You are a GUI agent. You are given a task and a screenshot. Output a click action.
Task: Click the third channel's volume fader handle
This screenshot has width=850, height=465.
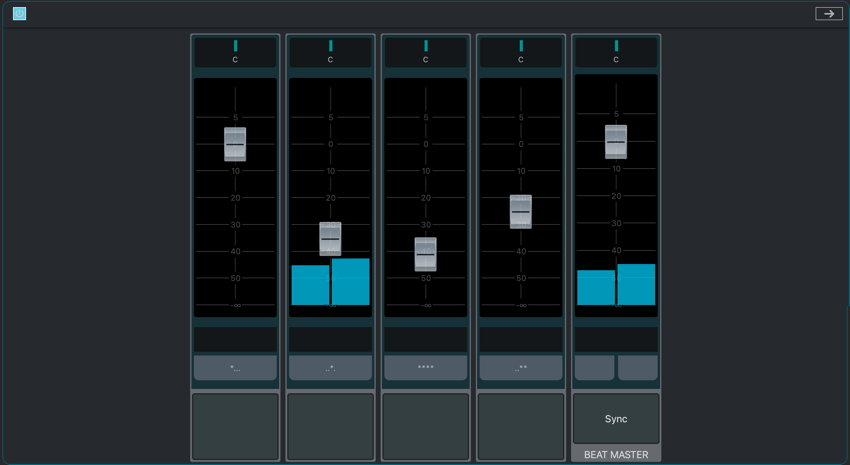click(x=425, y=254)
